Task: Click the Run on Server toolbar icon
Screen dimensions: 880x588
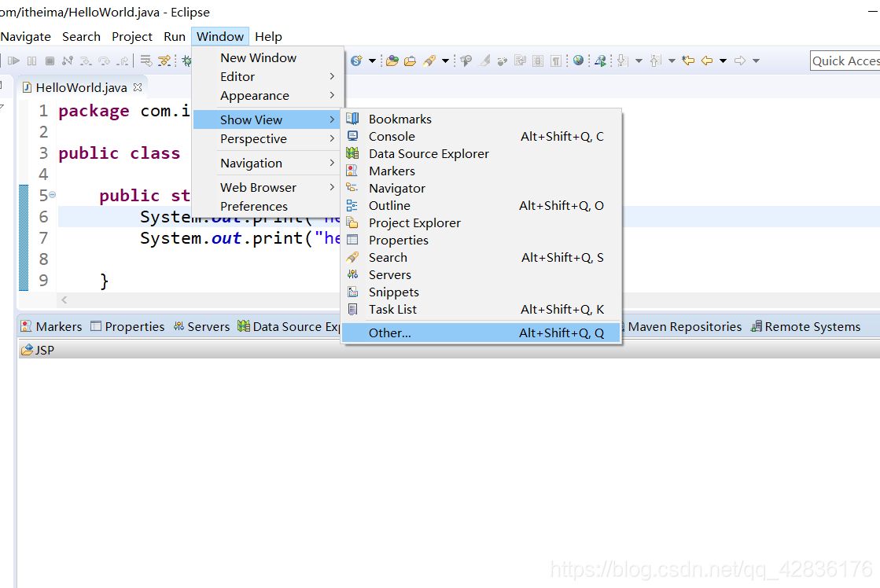Action: (601, 61)
